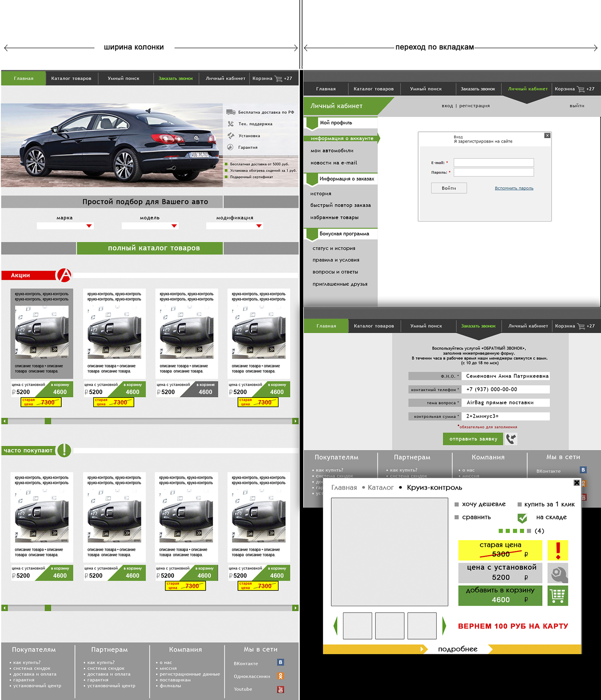Image resolution: width=601 pixels, height=700 pixels.
Task: Click the контактный телефон field
Action: coord(506,389)
